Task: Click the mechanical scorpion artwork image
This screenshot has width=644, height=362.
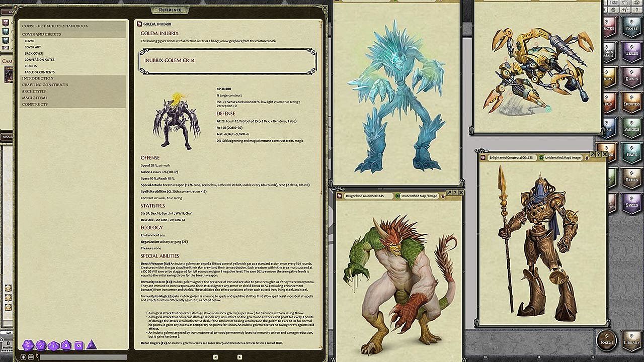Action: [538, 71]
